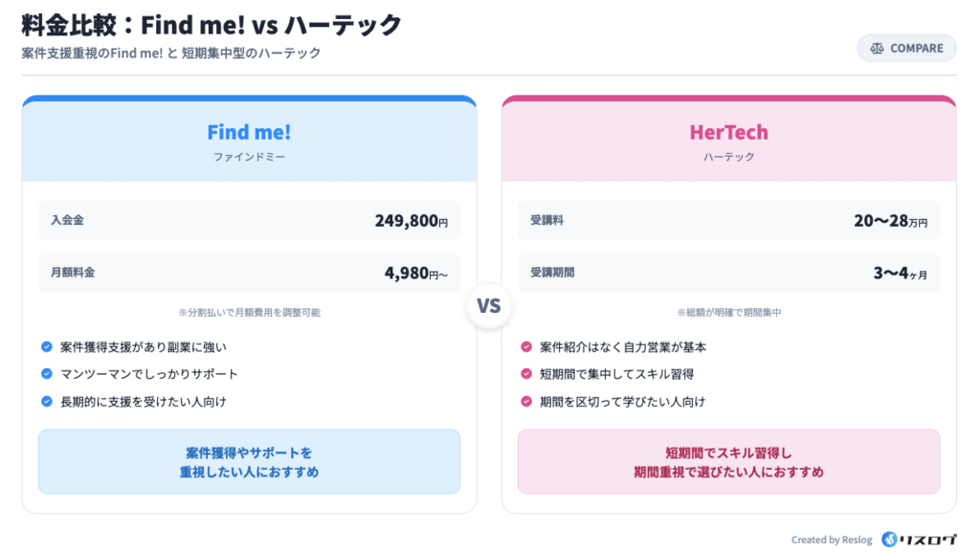Click blue checkmark beside 案件獲得支援があり副業に強い
Screen dimensions: 980x552
pyautogui.click(x=46, y=347)
